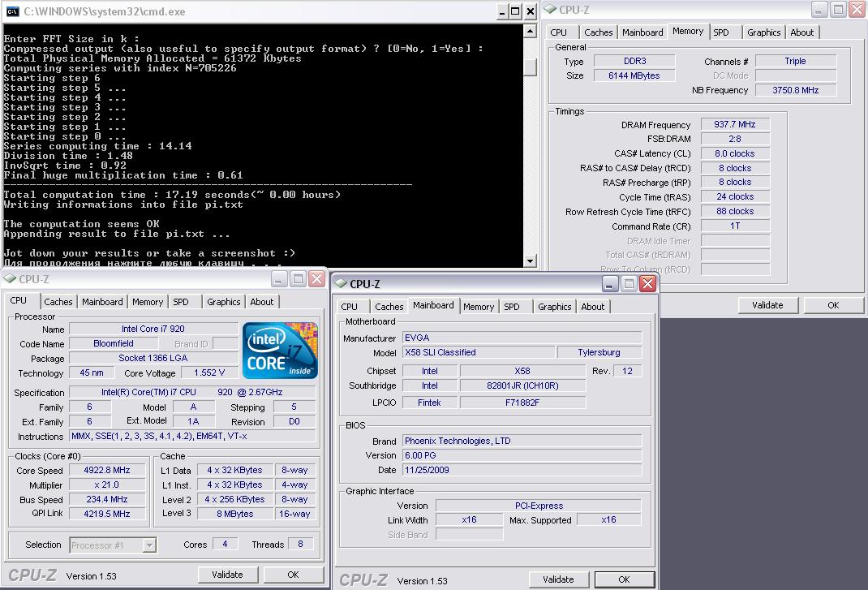The image size is (868, 590).
Task: Click the Code Name value Bloomfield
Action: coord(113,343)
